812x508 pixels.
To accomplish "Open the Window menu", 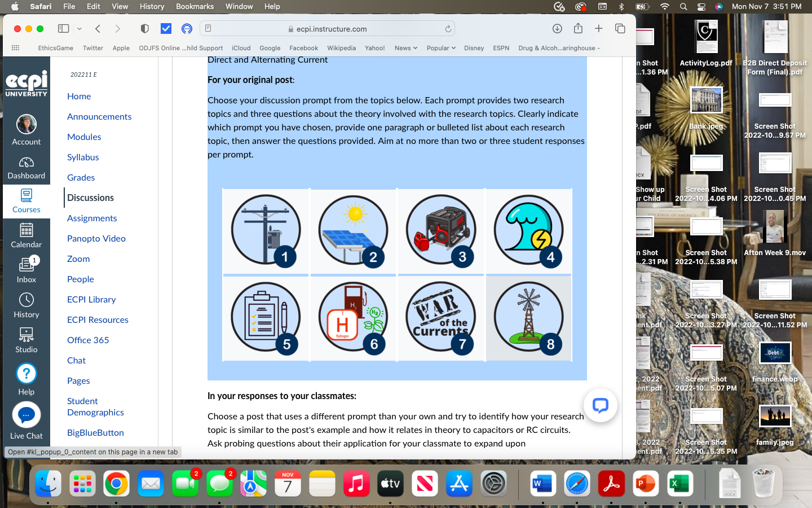I will click(x=239, y=7).
